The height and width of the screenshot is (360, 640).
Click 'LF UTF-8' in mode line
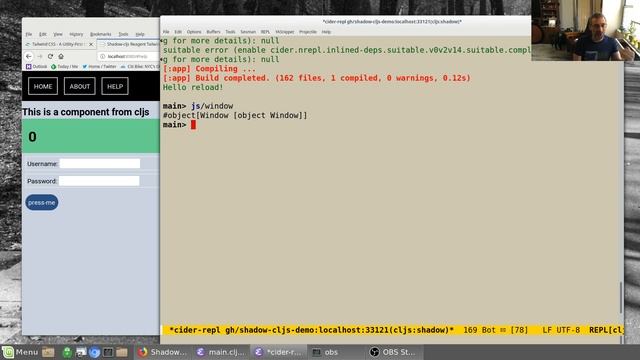(561, 330)
